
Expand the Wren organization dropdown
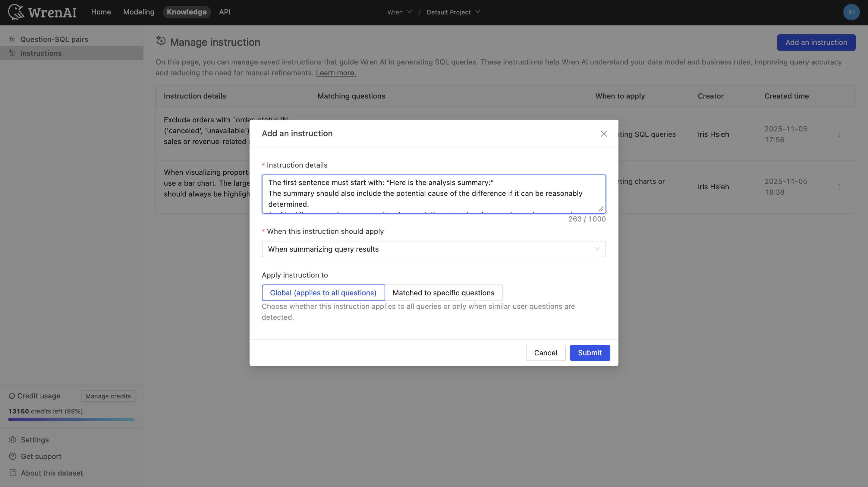[x=399, y=12]
